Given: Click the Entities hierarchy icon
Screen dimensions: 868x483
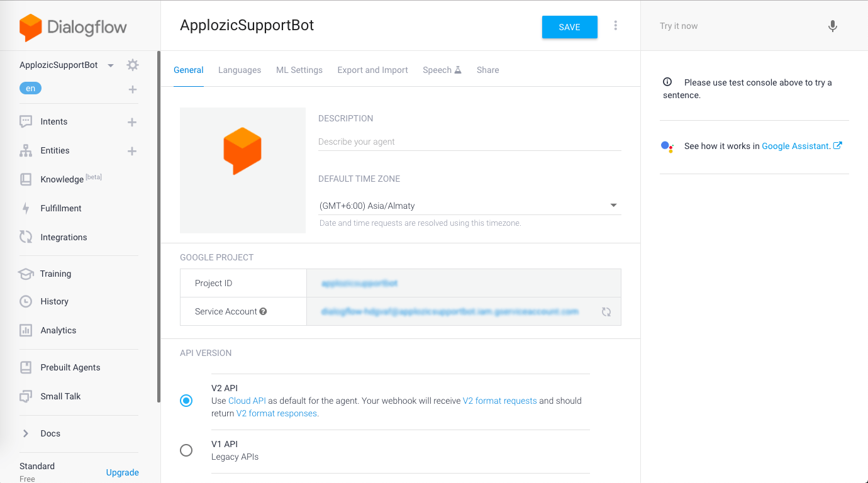Looking at the screenshot, I should [26, 150].
